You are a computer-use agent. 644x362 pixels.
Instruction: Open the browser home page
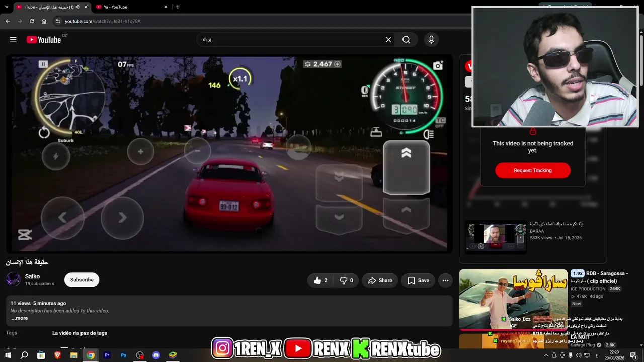44,21
